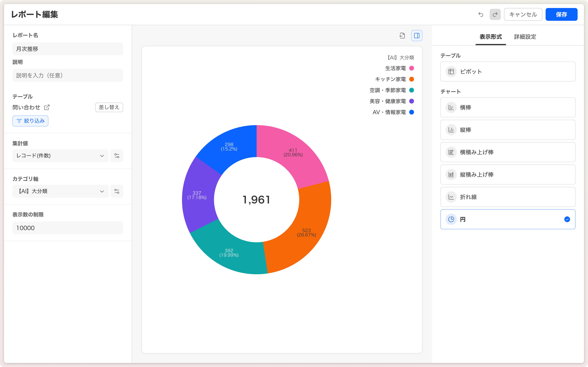
Task: Click the undo arrow icon
Action: [x=481, y=15]
